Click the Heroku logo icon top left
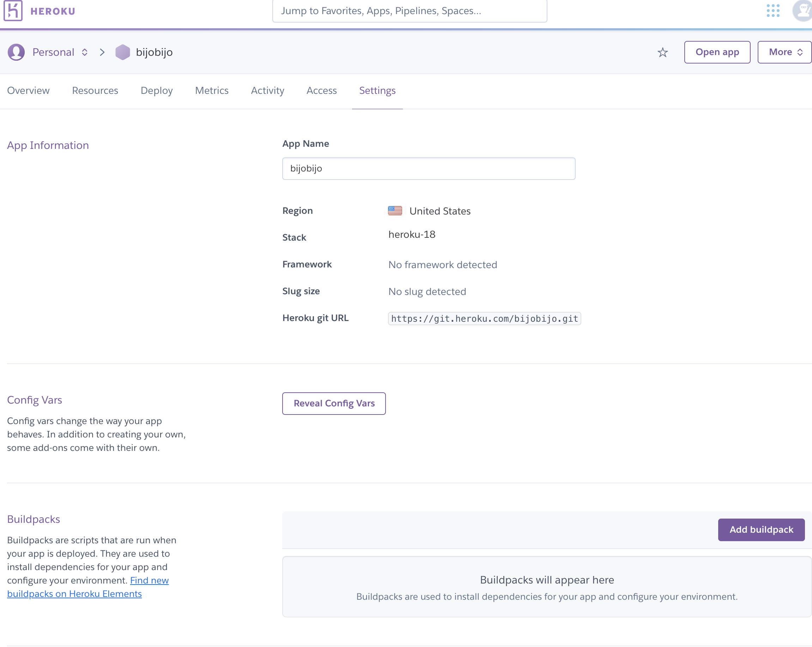The width and height of the screenshot is (812, 647). [12, 11]
